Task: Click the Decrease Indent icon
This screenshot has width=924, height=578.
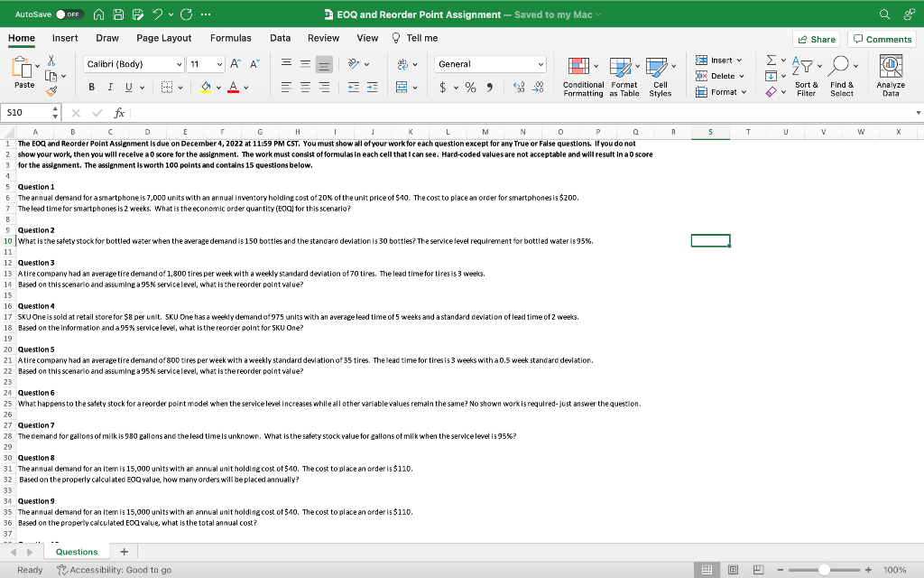Action: tap(354, 88)
